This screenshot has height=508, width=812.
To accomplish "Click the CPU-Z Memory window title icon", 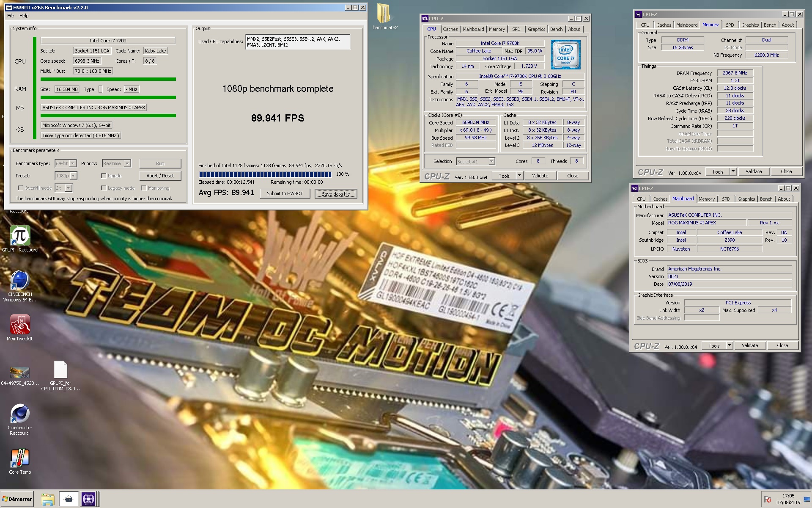I will coord(639,14).
